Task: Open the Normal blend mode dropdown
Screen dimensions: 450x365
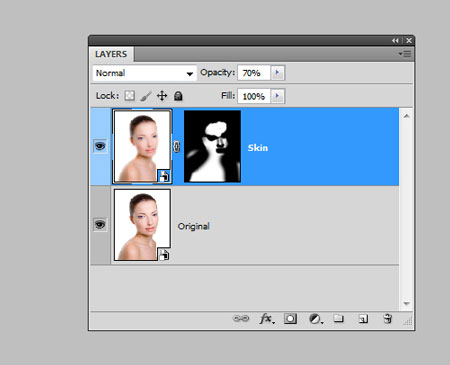Action: [x=144, y=73]
